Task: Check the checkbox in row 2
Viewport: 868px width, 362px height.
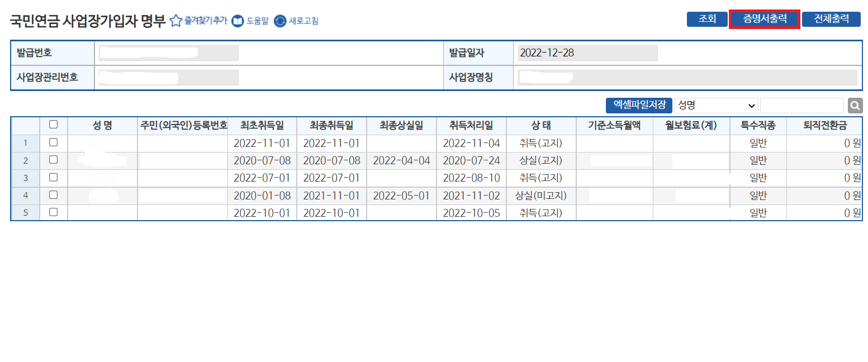Action: tap(53, 160)
